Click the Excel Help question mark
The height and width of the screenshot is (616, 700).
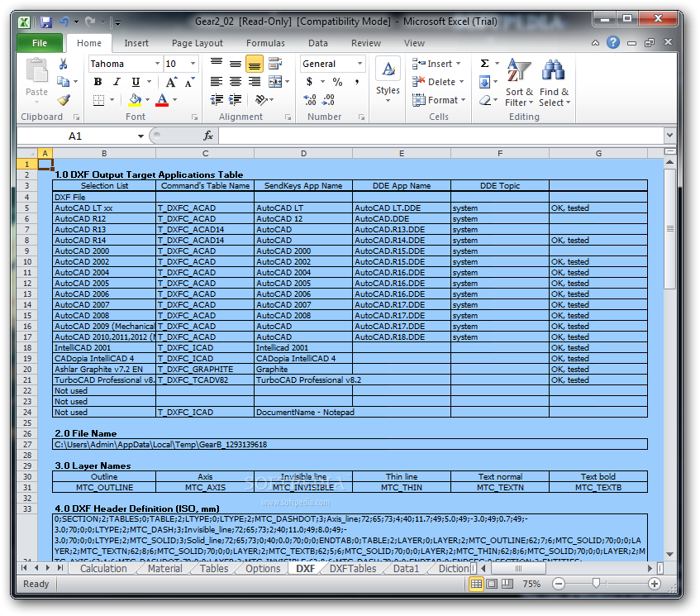pyautogui.click(x=613, y=43)
